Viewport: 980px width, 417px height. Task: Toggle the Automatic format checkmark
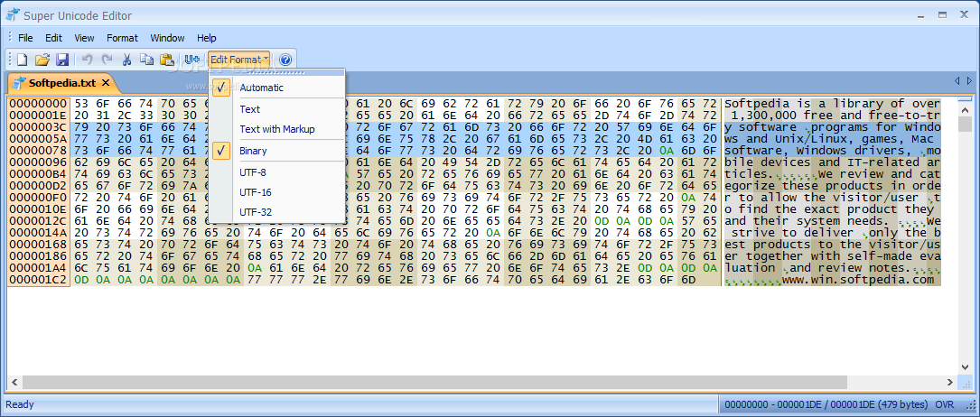pyautogui.click(x=221, y=88)
